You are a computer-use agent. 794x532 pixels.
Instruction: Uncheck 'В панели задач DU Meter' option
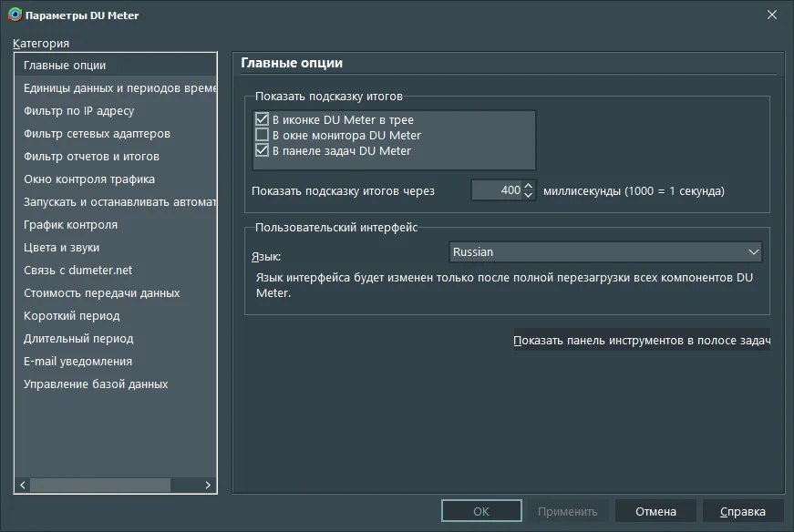click(263, 150)
